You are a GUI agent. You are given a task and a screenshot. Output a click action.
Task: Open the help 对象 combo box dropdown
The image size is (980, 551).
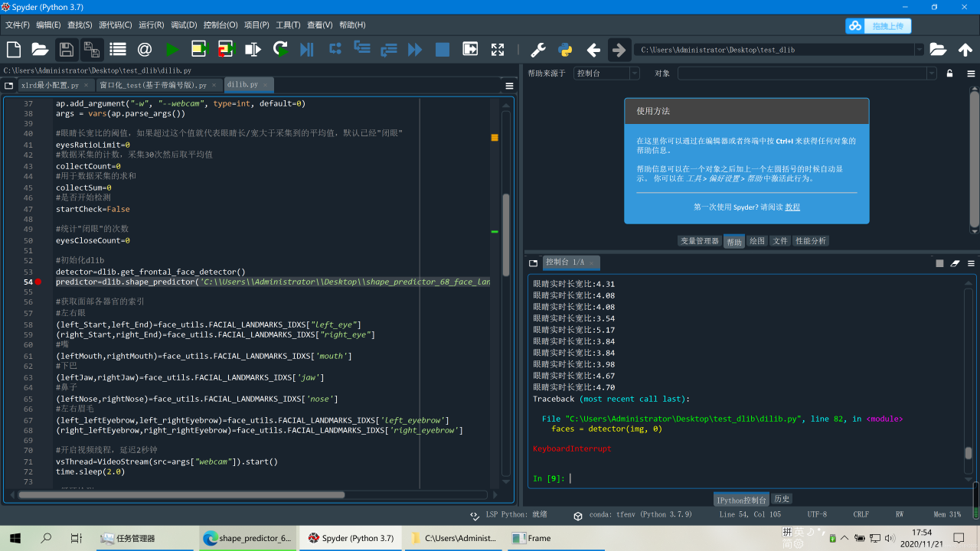(931, 73)
